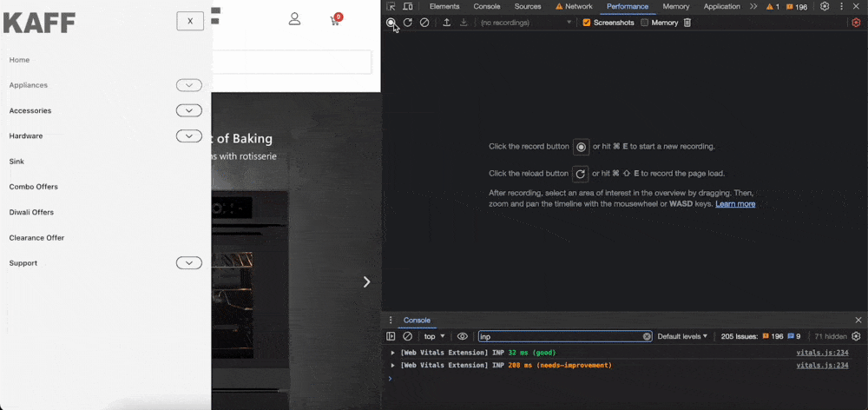
Task: Open the DevTools kebab customize menu
Action: (841, 7)
